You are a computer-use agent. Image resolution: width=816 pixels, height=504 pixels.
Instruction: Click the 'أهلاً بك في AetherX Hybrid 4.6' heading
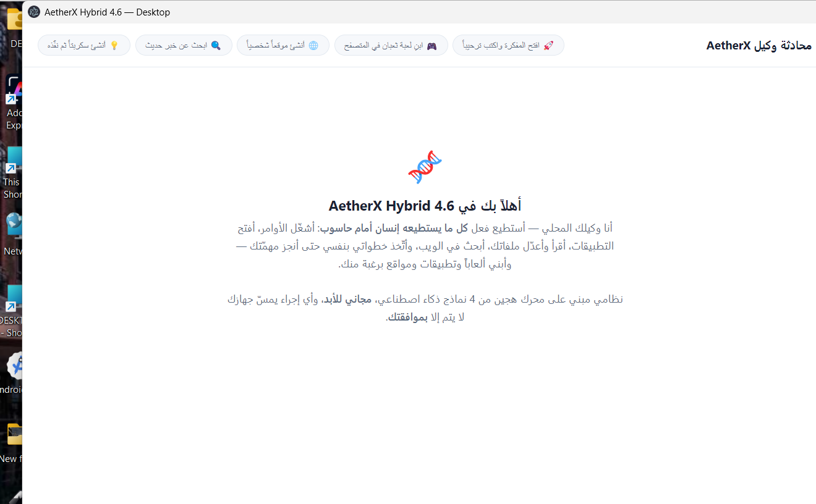[x=425, y=206]
